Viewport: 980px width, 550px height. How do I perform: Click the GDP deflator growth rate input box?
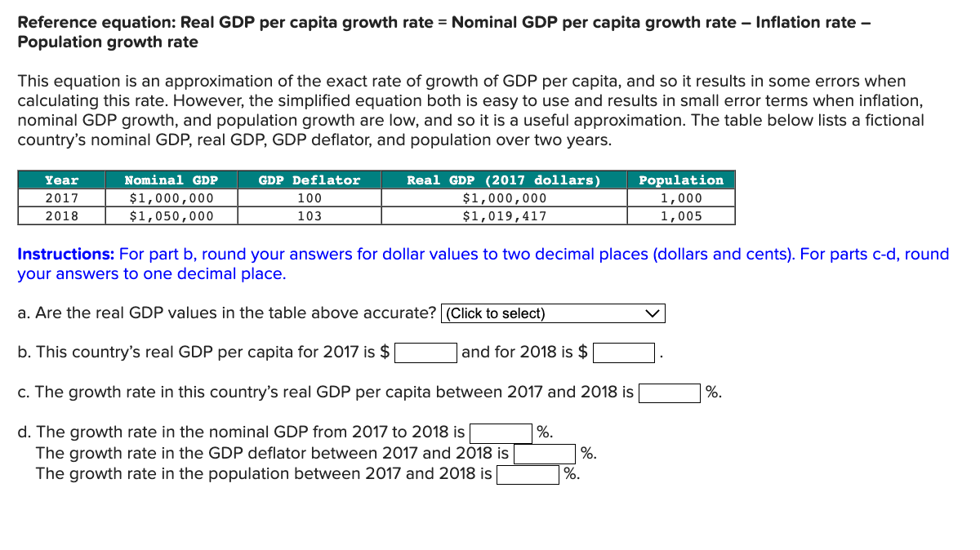[544, 453]
